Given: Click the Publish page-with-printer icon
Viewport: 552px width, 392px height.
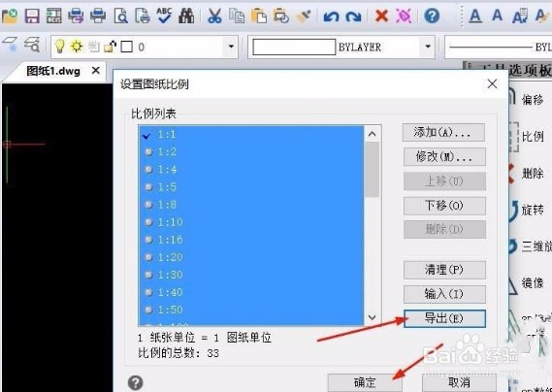Looking at the screenshot, I should pos(143,16).
